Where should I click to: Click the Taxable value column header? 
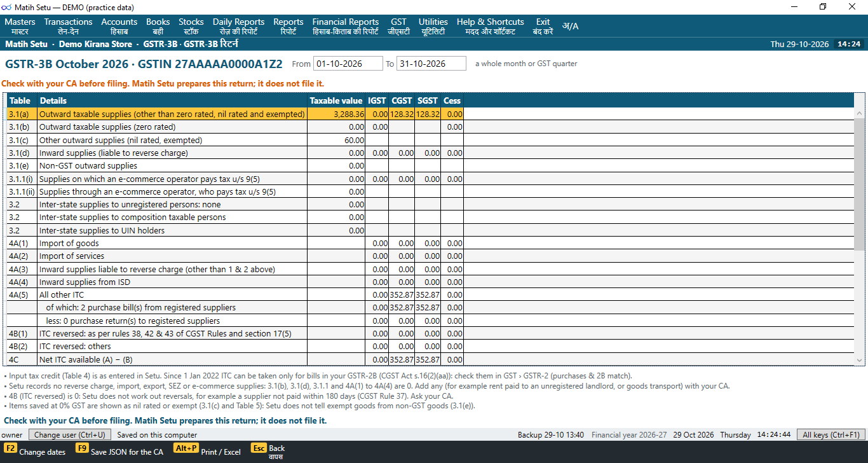click(336, 100)
